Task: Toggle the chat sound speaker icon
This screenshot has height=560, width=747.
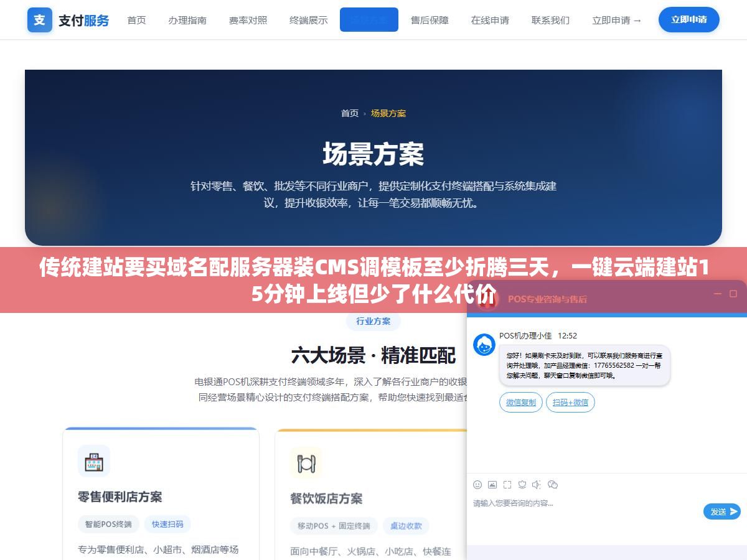Action: click(537, 485)
